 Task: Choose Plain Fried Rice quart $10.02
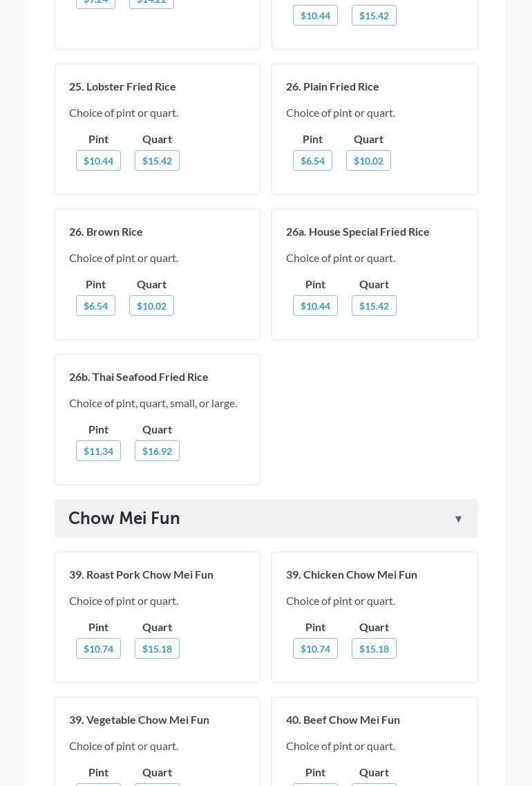368,161
